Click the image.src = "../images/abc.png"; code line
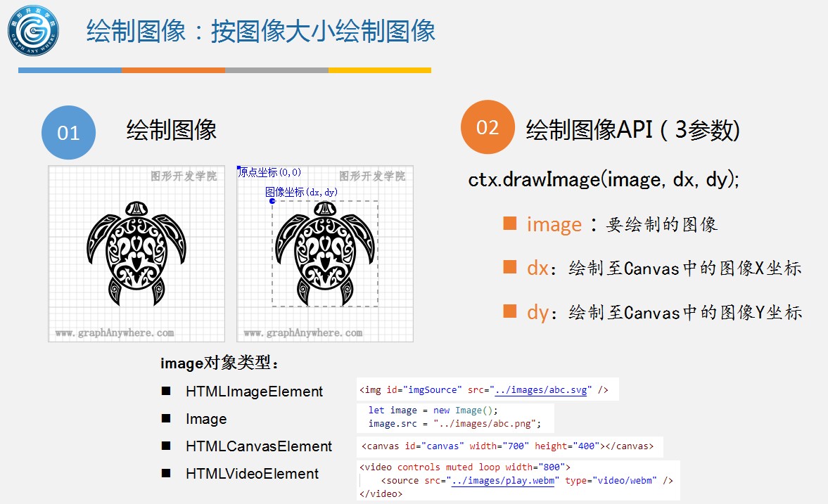Image resolution: width=828 pixels, height=504 pixels. (454, 423)
